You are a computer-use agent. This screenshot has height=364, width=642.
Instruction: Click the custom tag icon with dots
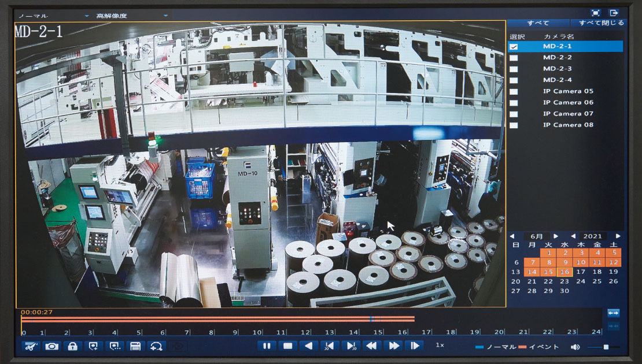tap(115, 346)
